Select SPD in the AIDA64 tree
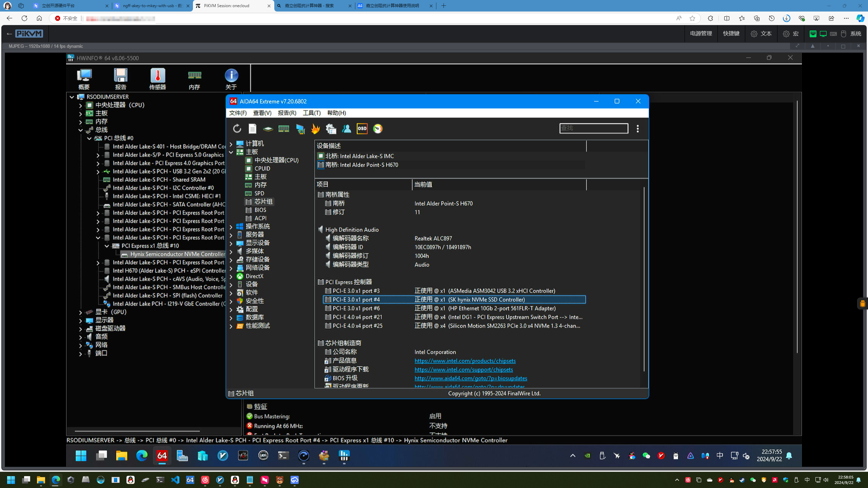The image size is (868, 488). (x=259, y=194)
